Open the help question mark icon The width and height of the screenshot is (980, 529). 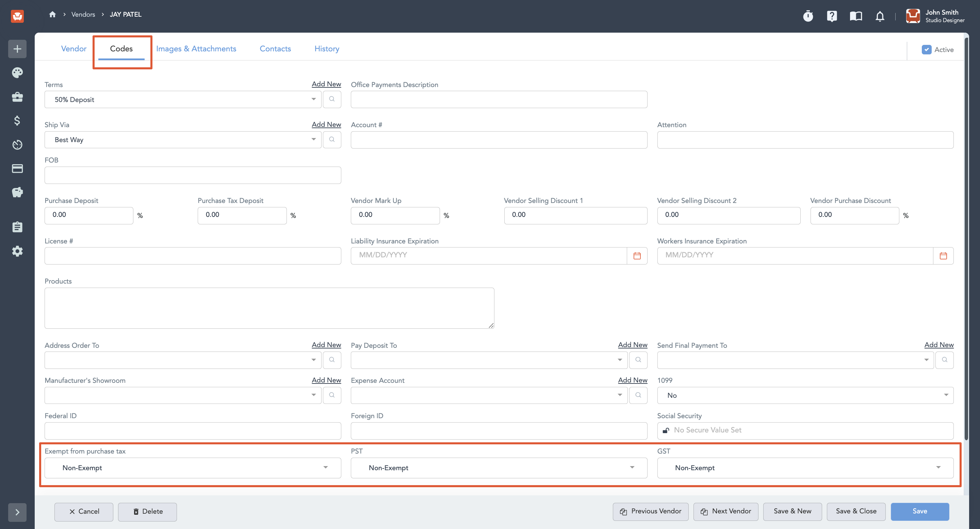coord(832,16)
